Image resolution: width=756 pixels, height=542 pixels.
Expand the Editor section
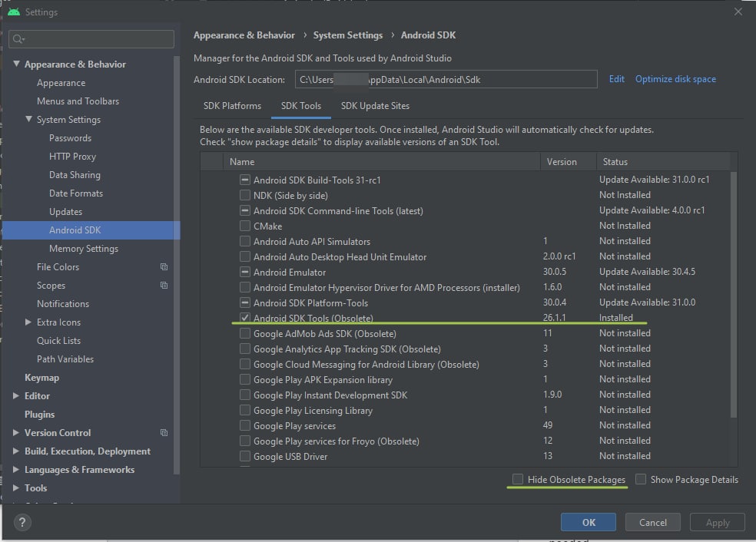pyautogui.click(x=16, y=395)
